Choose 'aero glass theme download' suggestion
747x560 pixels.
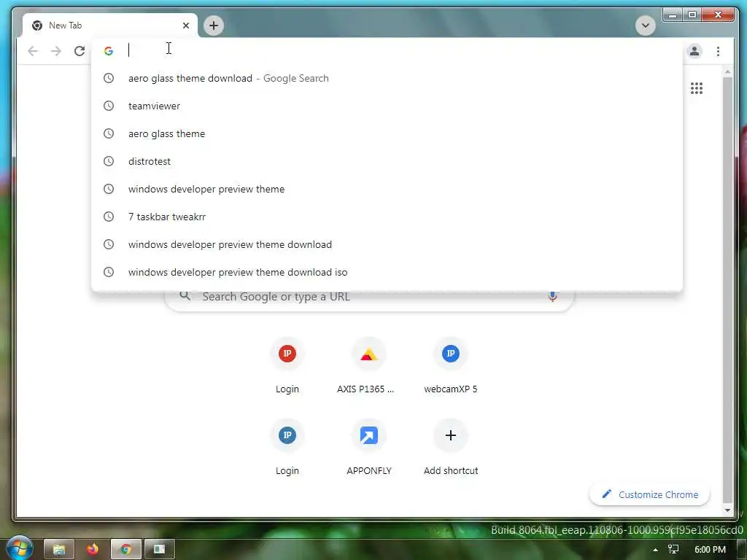(387, 78)
